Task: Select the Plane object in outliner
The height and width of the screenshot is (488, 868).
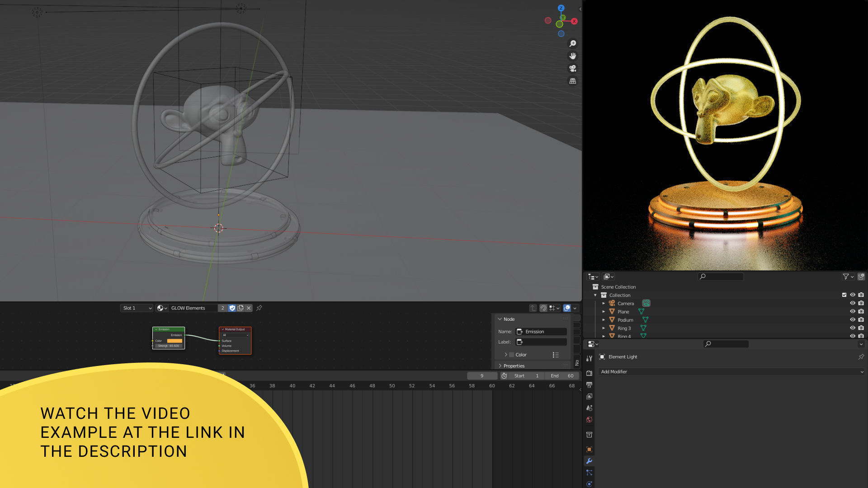Action: click(x=623, y=312)
